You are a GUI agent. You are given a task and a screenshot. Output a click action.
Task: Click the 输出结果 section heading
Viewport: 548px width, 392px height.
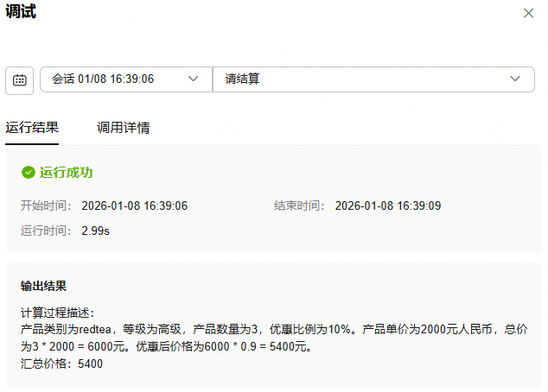pyautogui.click(x=44, y=286)
